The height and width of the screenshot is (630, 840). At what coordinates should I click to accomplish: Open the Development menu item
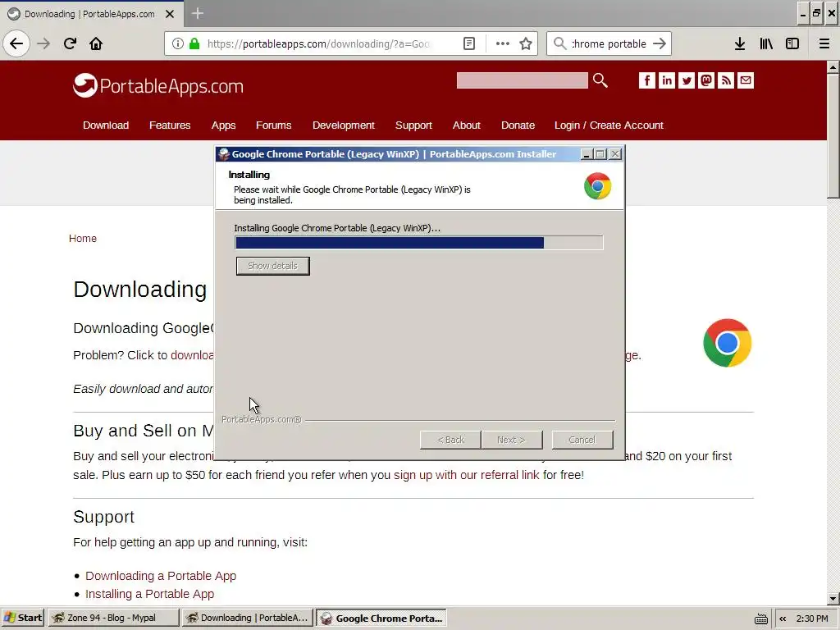[x=344, y=125]
